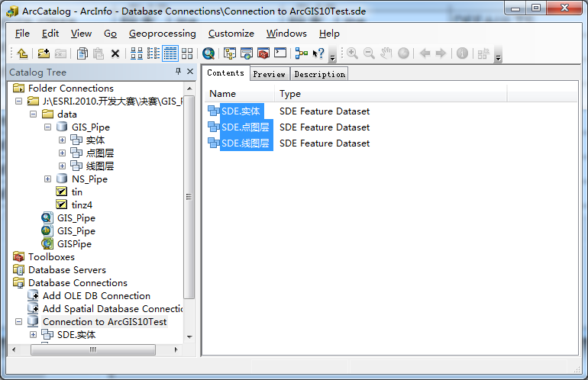Open the File menu

22,34
